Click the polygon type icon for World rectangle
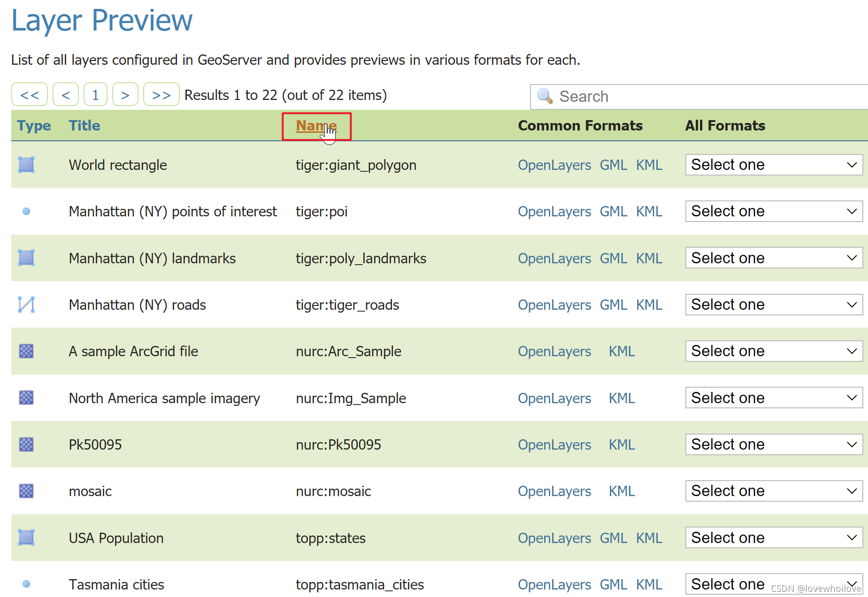868x597 pixels. click(26, 165)
